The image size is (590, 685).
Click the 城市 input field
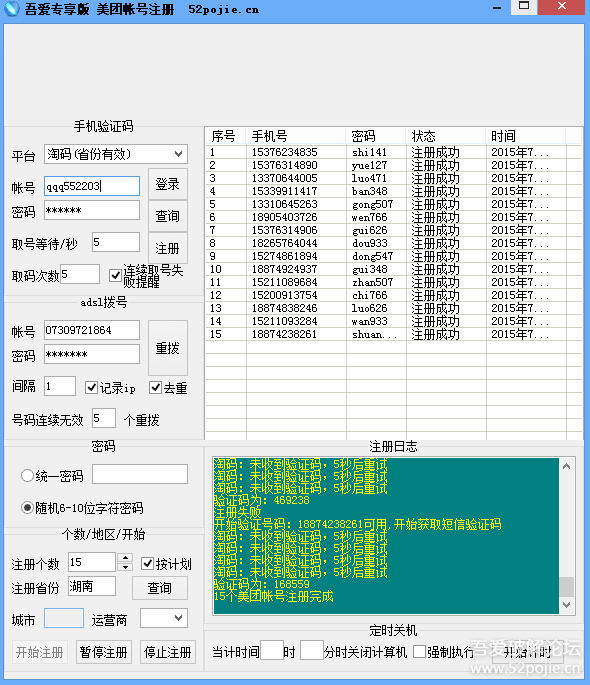[64, 618]
